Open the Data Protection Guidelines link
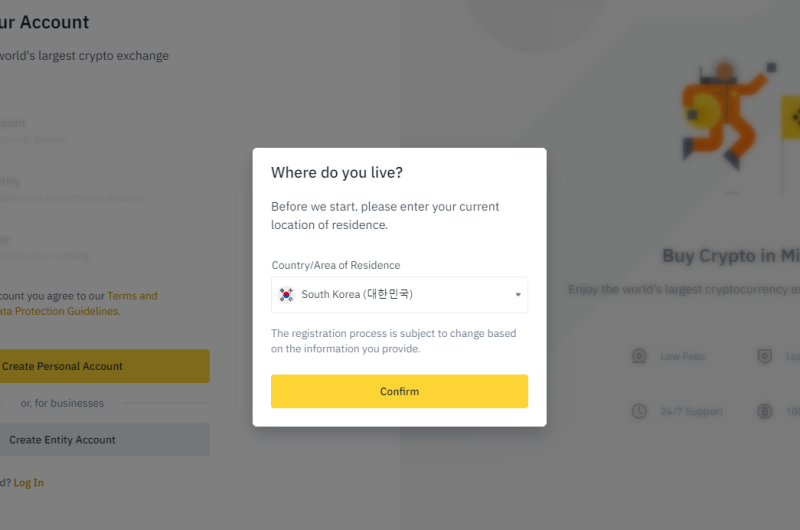The image size is (800, 530). pos(60,311)
